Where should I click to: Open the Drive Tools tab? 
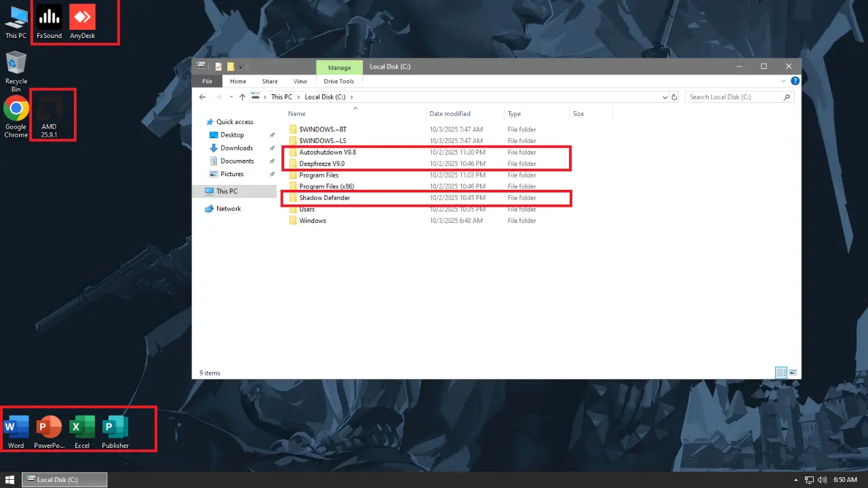(339, 81)
